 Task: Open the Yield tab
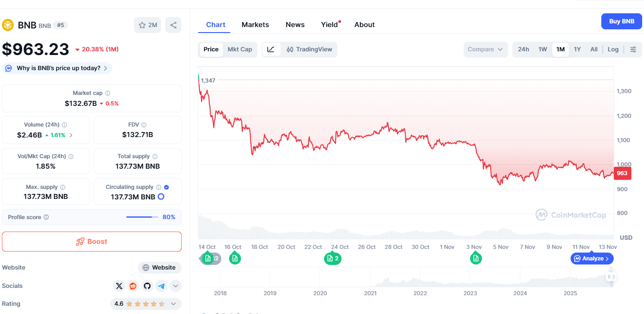click(x=329, y=24)
